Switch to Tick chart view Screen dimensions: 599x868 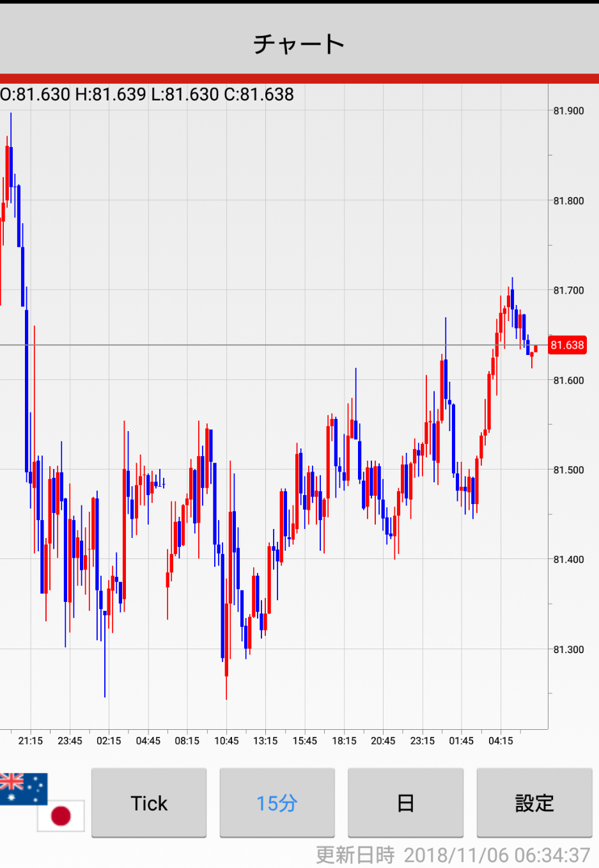(x=149, y=803)
